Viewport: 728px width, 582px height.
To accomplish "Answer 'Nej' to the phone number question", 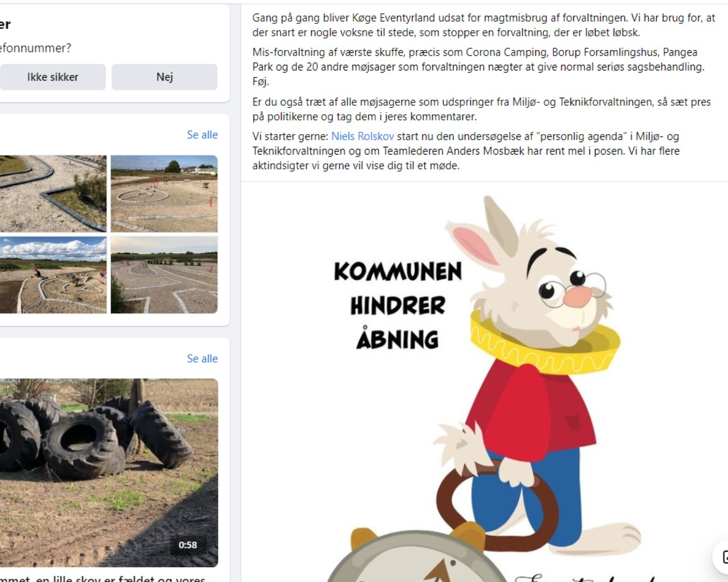I will pyautogui.click(x=164, y=77).
